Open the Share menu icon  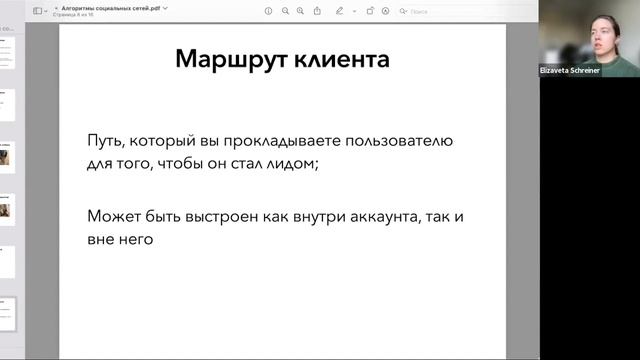(317, 11)
